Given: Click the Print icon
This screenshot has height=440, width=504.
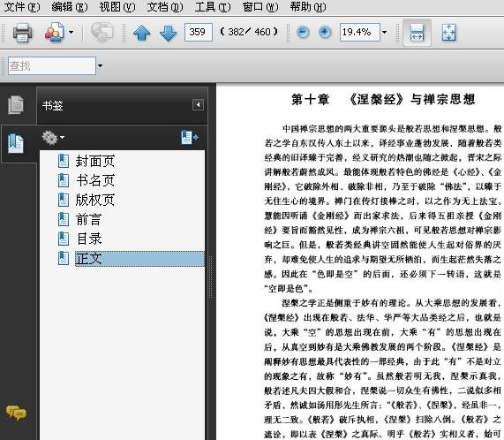Looking at the screenshot, I should (22, 32).
